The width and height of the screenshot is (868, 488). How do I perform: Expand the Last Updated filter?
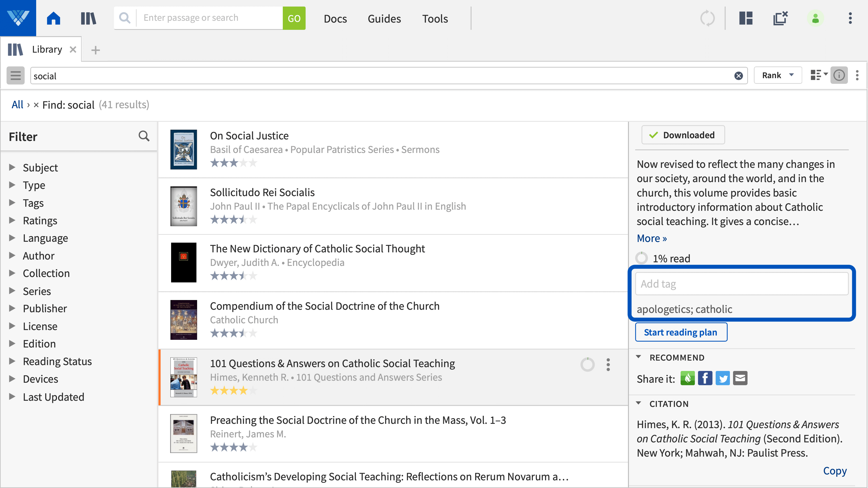pyautogui.click(x=12, y=397)
